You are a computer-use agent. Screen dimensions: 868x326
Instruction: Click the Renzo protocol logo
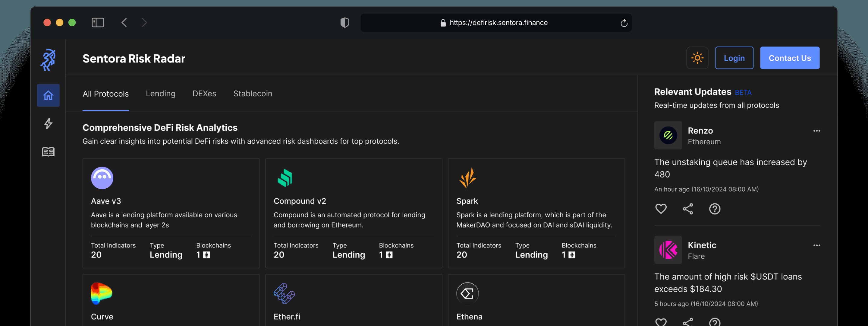pos(668,135)
